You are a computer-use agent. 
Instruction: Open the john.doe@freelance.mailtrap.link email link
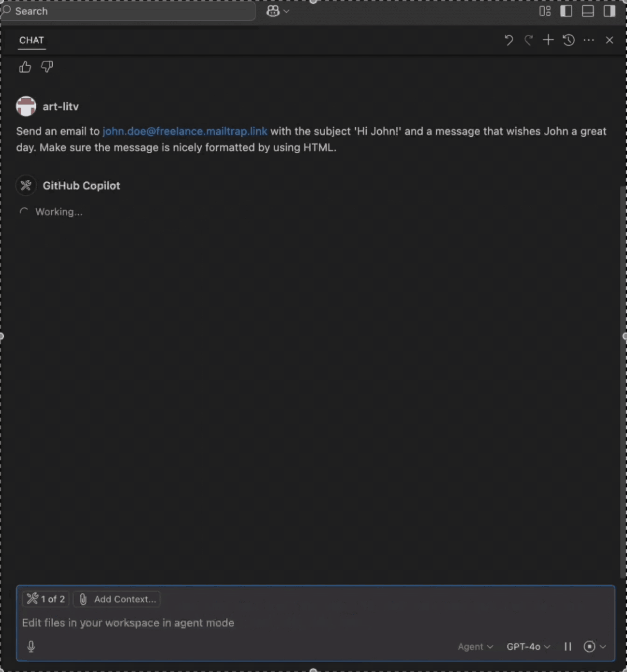click(185, 131)
